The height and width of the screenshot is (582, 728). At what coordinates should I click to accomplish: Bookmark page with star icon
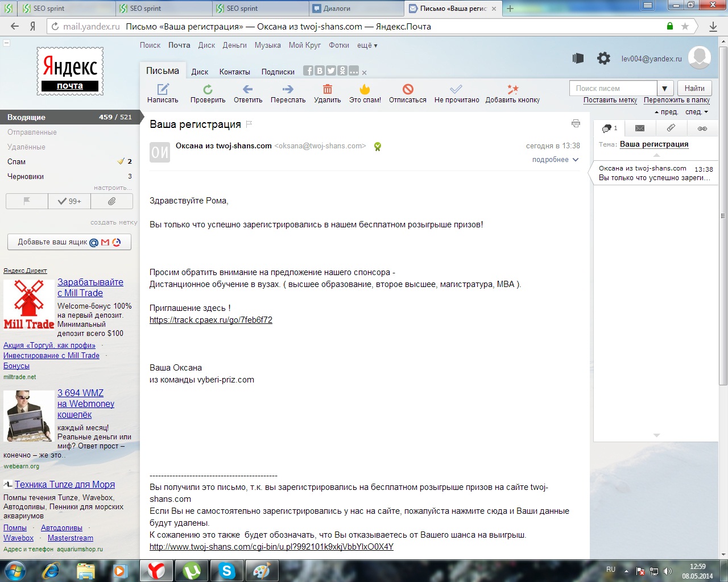[x=685, y=26]
